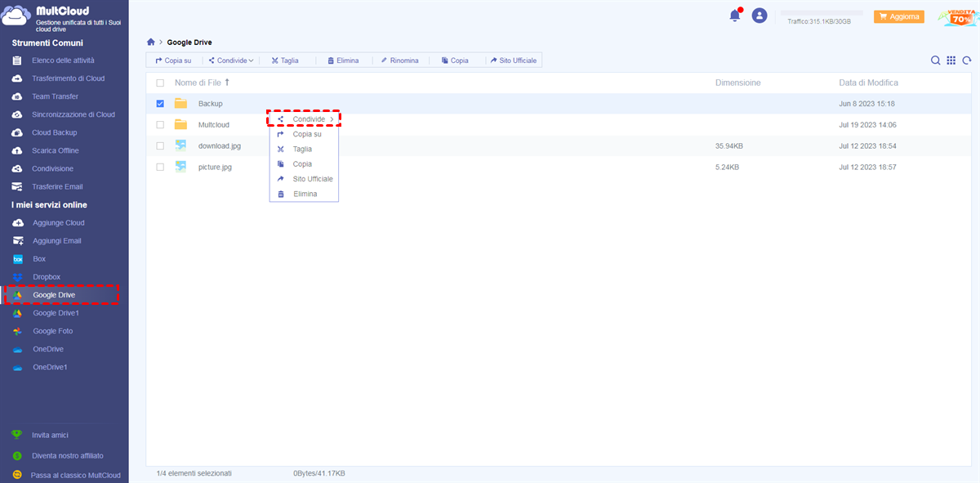Image resolution: width=980 pixels, height=483 pixels.
Task: Click Elimina in the toolbar
Action: [343, 60]
